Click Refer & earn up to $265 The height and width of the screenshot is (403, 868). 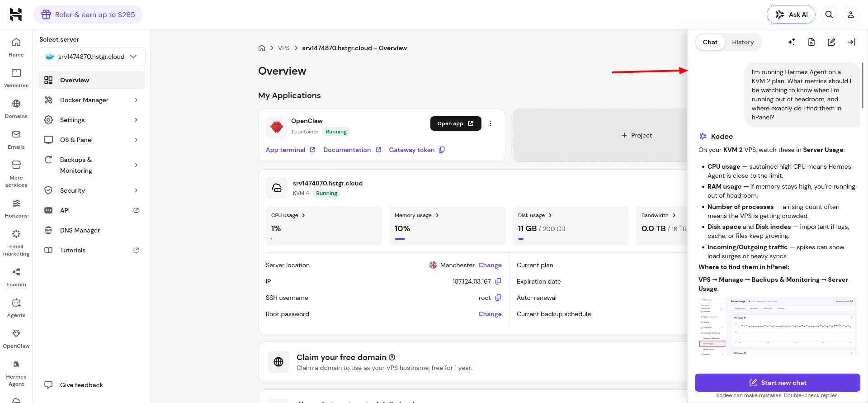88,14
